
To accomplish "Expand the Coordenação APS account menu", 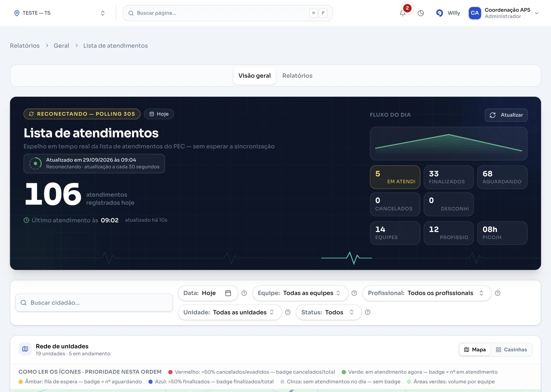I will tap(504, 13).
